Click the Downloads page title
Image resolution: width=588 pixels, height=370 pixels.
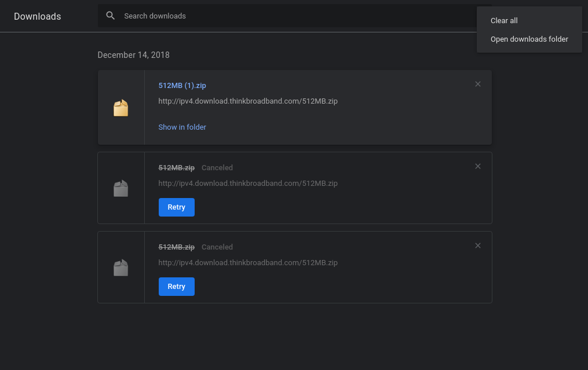[x=37, y=16]
